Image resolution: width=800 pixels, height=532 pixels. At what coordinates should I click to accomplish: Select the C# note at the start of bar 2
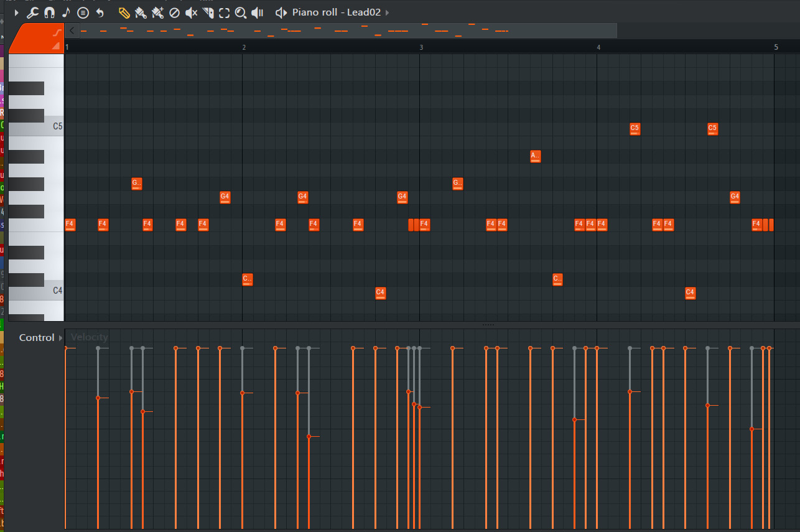point(248,279)
